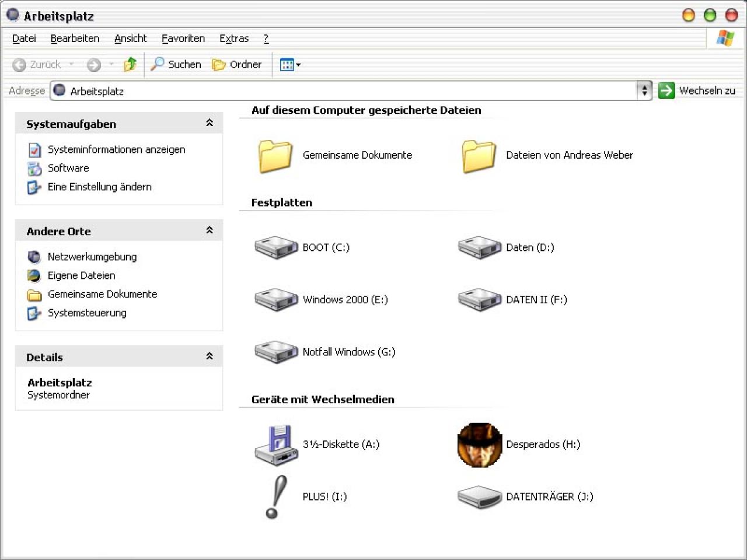Click the Ordner folders toolbar icon
The image size is (747, 560).
tap(219, 65)
